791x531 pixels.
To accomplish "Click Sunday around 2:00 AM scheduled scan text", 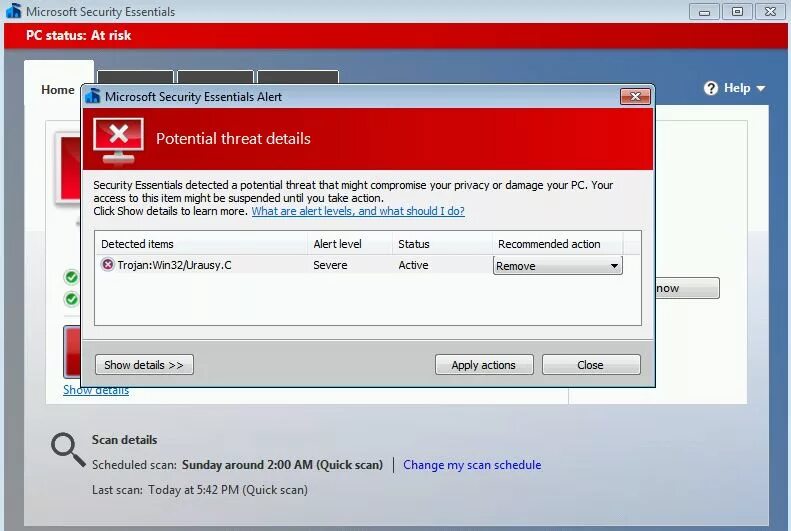I will point(282,464).
